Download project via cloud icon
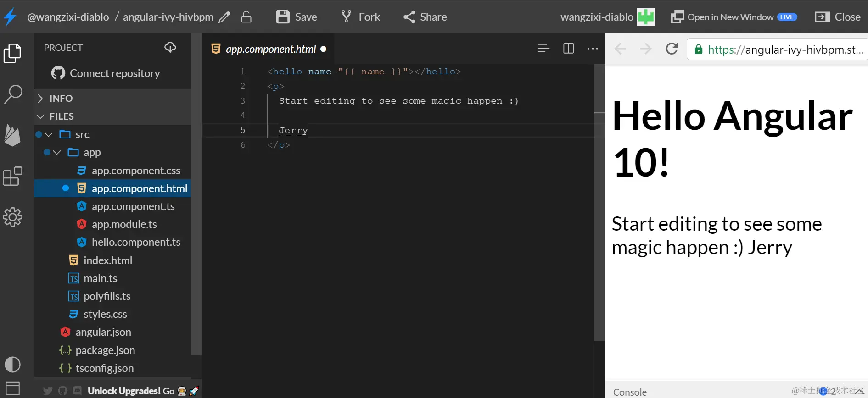 tap(170, 47)
